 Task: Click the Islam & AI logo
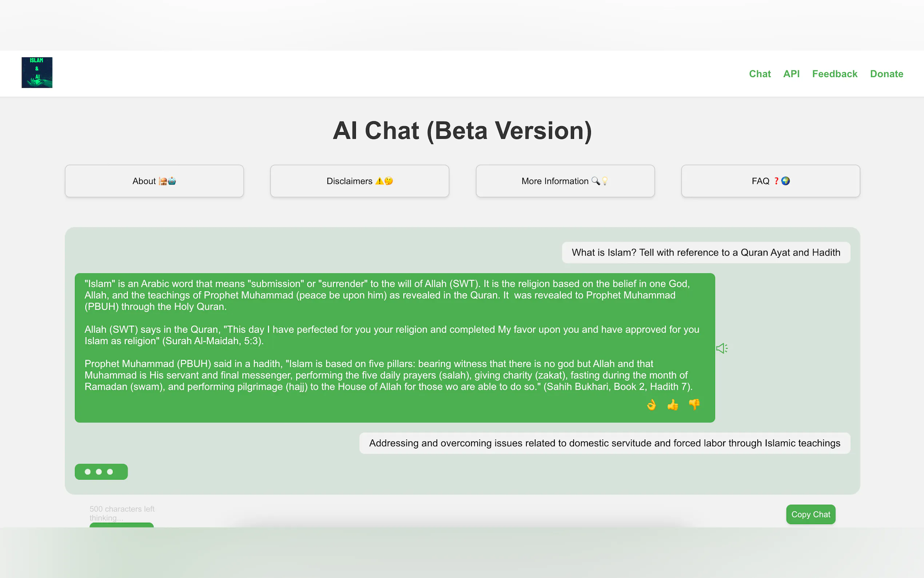pyautogui.click(x=37, y=73)
